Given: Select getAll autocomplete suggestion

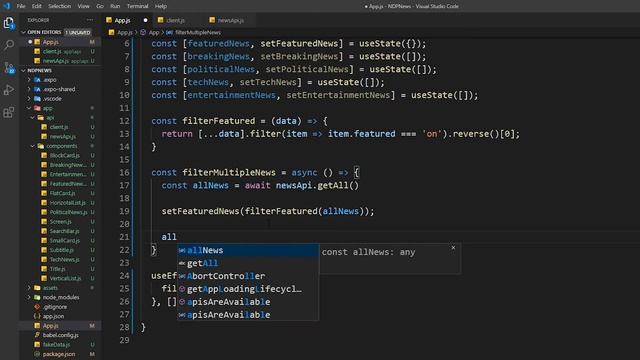Looking at the screenshot, I should point(248,263).
